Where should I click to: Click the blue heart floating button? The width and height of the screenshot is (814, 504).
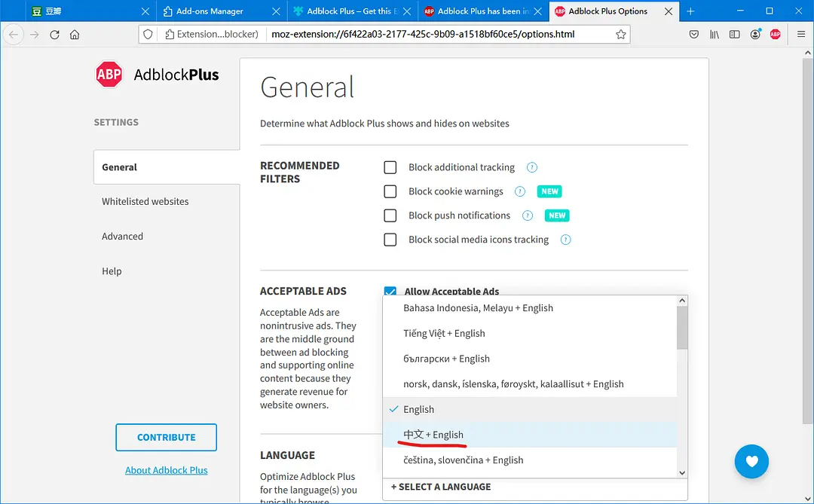click(x=751, y=461)
